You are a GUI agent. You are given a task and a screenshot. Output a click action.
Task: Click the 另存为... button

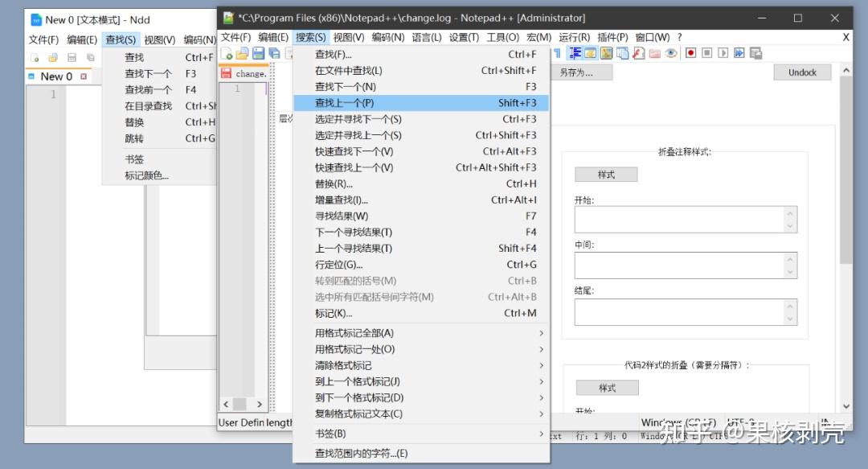click(581, 72)
